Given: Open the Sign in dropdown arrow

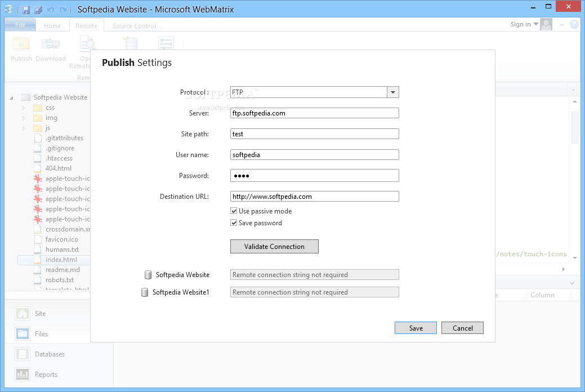Looking at the screenshot, I should tap(536, 24).
